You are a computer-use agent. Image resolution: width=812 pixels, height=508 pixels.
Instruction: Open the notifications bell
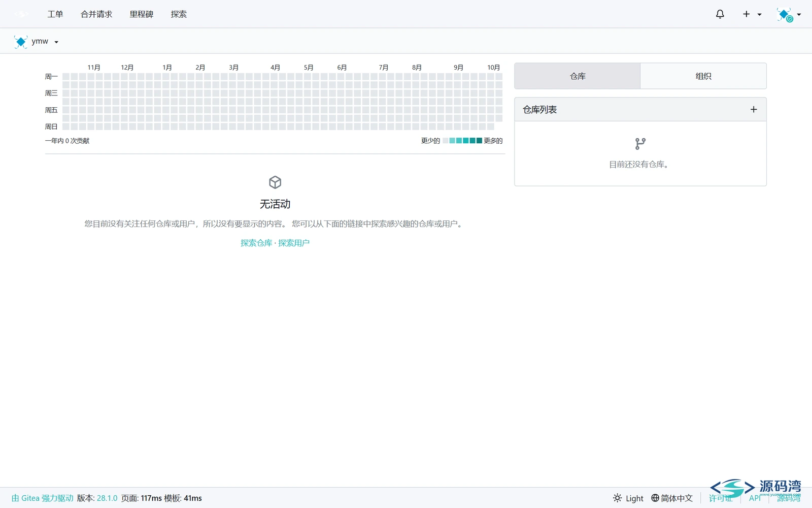[x=720, y=14]
